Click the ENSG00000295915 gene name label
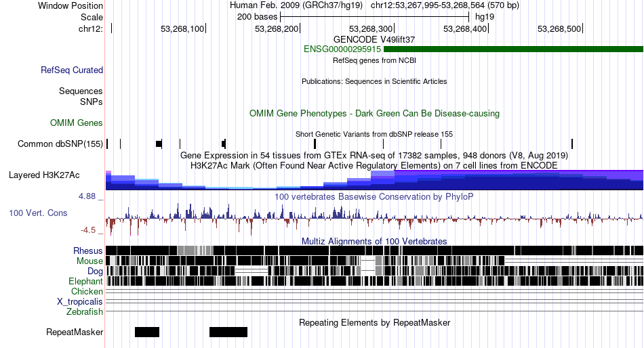 pyautogui.click(x=342, y=49)
